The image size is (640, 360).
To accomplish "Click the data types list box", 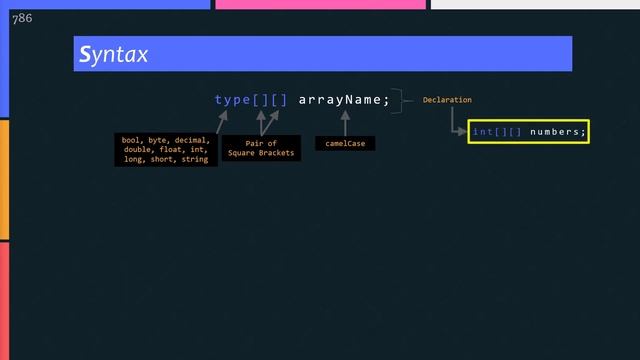I will pos(166,149).
